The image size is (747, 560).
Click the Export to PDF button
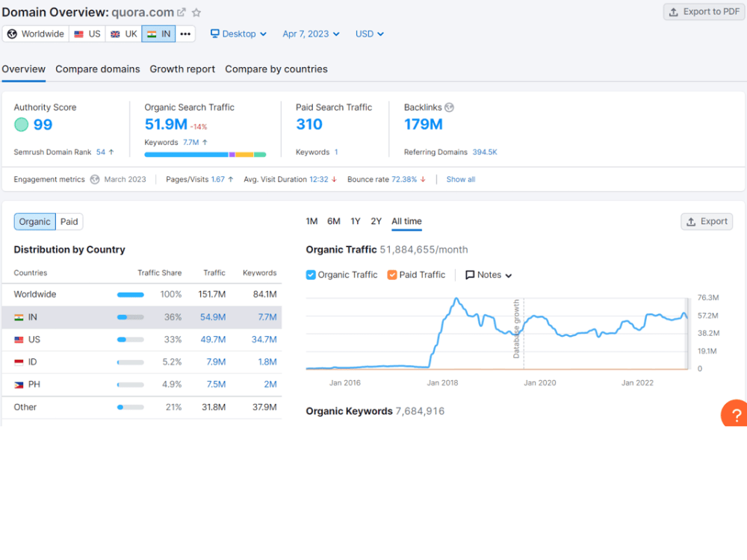coord(704,12)
